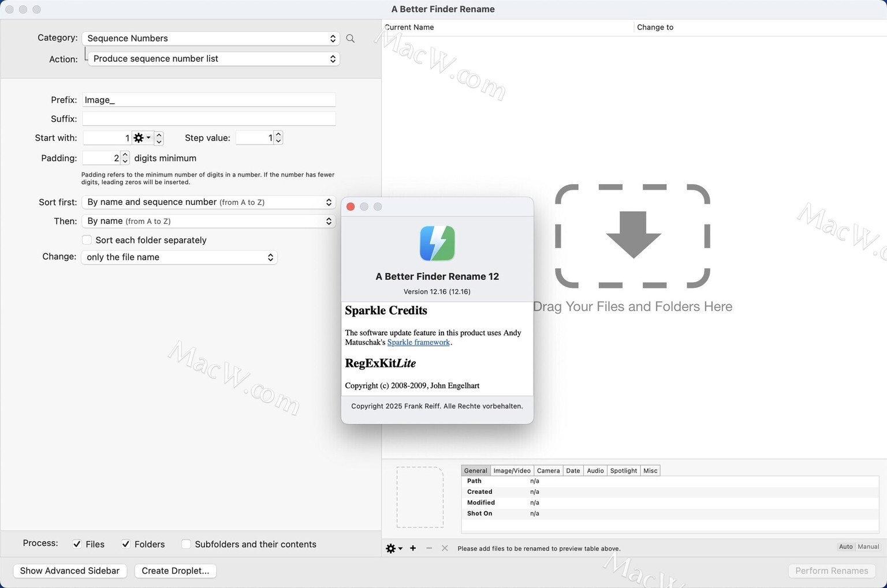Click the 'Please add files to be renamed' status text

point(539,549)
